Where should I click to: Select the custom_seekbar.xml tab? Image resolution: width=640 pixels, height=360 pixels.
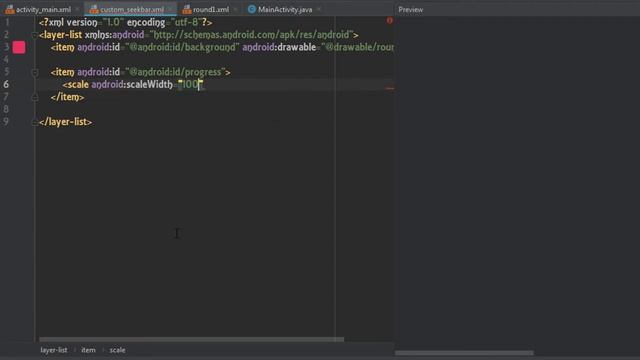click(132, 9)
